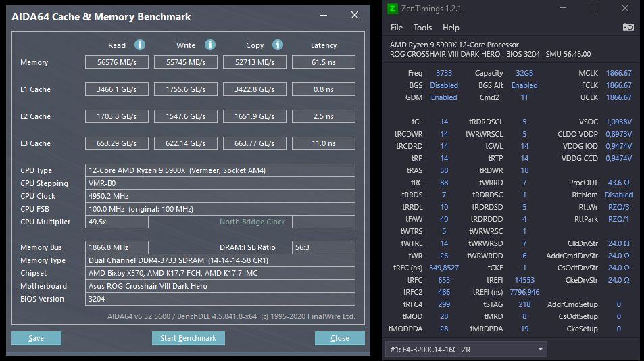This screenshot has width=644, height=361.
Task: Take a screenshot via ZenTimings camera icon
Action: 628,27
